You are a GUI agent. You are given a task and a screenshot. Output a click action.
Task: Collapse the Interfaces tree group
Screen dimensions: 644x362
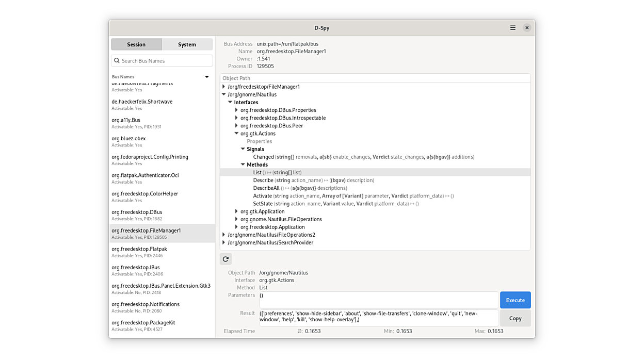(230, 102)
